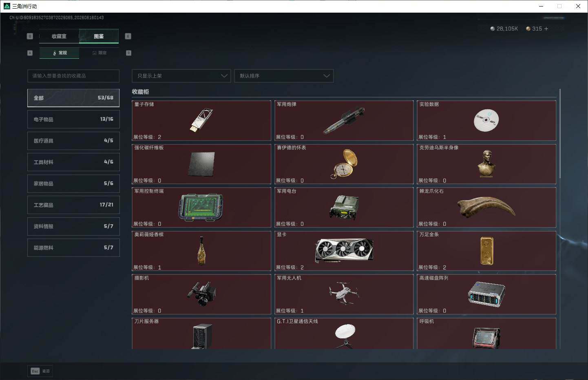Select the 强化碳纤维板 carbon panel image
The image size is (588, 380).
(201, 164)
